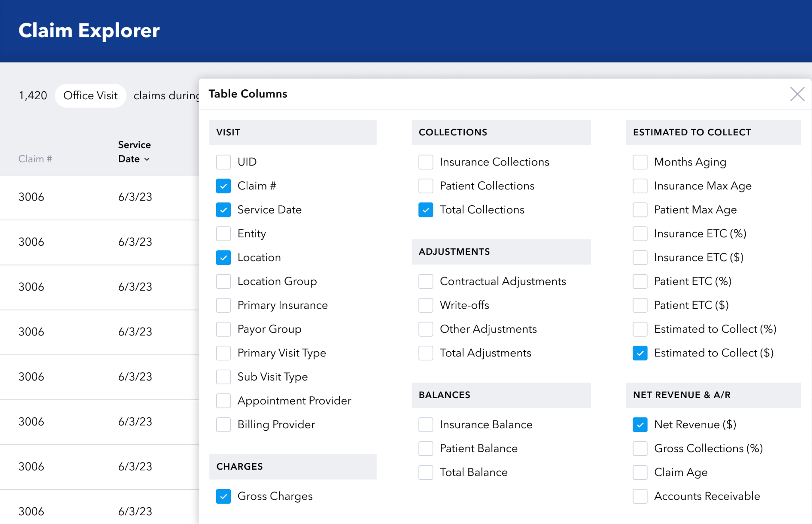Enable Primary Insurance column
The height and width of the screenshot is (524, 812).
[x=223, y=305]
